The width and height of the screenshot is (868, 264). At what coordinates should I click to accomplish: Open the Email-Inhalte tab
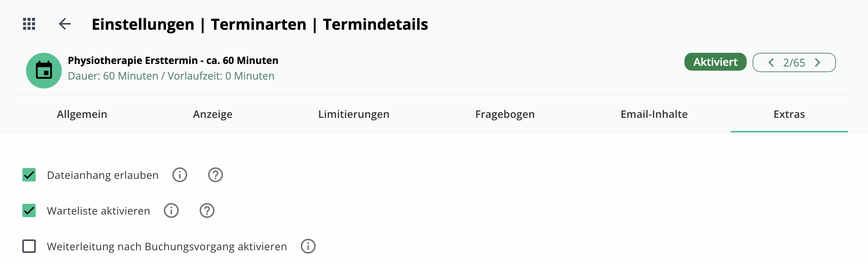pyautogui.click(x=654, y=114)
